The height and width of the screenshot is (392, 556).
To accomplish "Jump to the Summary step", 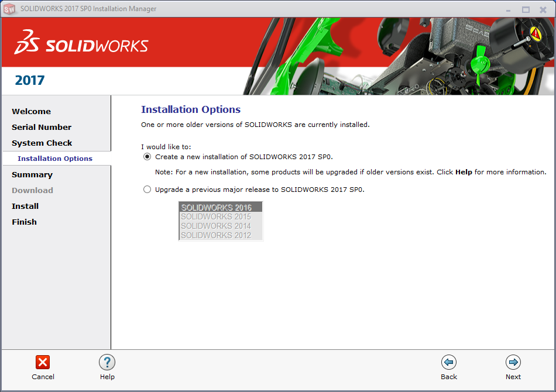I will [x=32, y=175].
